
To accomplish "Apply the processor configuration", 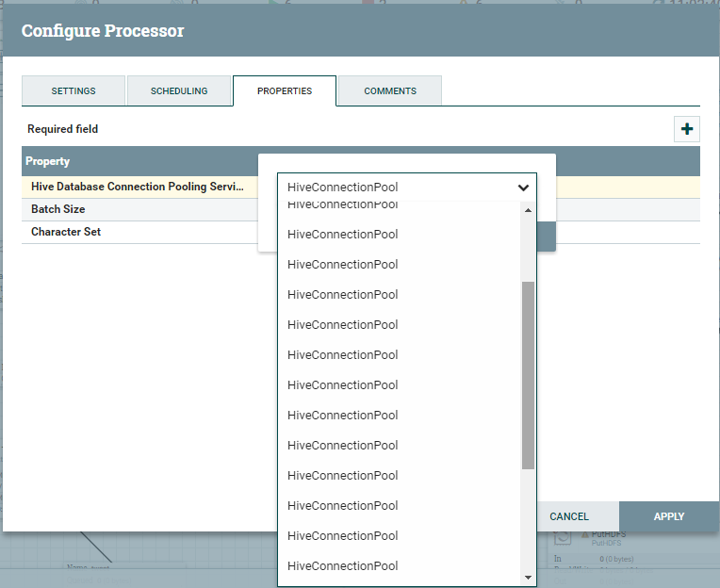I will pos(668,516).
